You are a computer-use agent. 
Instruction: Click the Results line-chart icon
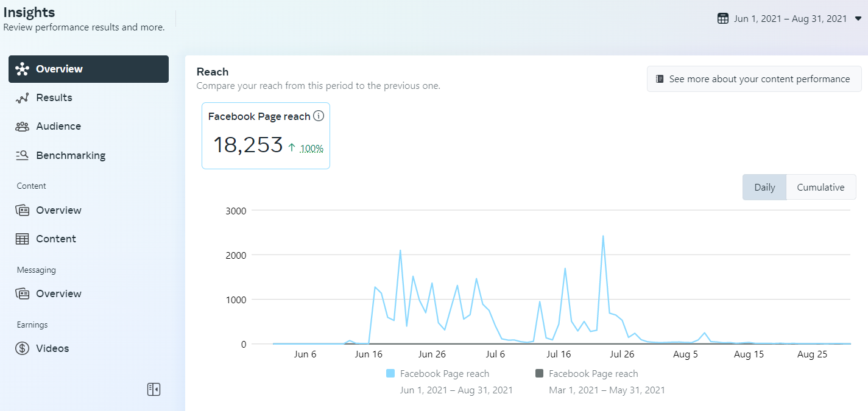(23, 98)
